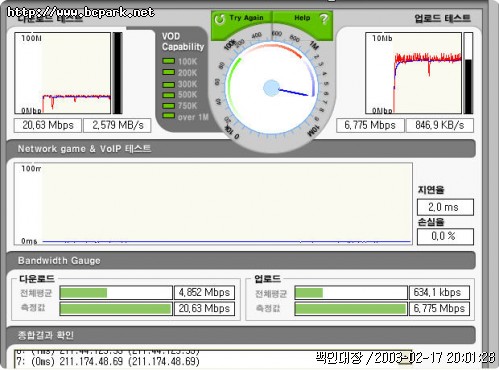The width and height of the screenshot is (500, 370).
Task: Click the 20,63 Mbps download speed field
Action: [x=48, y=125]
